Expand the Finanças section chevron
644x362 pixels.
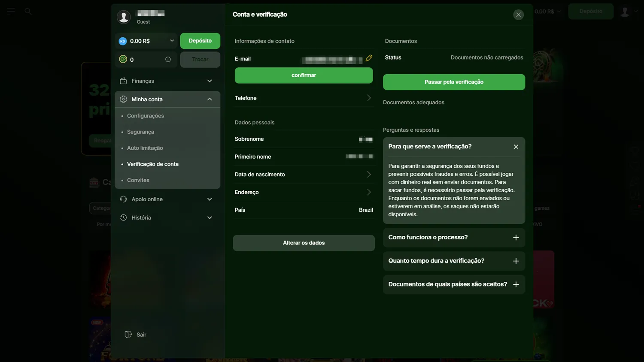210,81
